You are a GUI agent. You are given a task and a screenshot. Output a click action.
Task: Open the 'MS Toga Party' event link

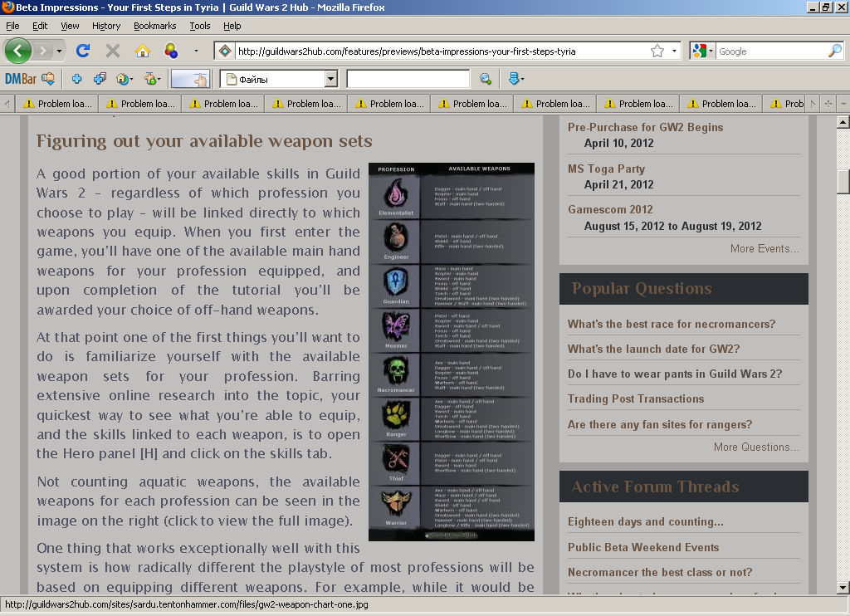tap(606, 169)
